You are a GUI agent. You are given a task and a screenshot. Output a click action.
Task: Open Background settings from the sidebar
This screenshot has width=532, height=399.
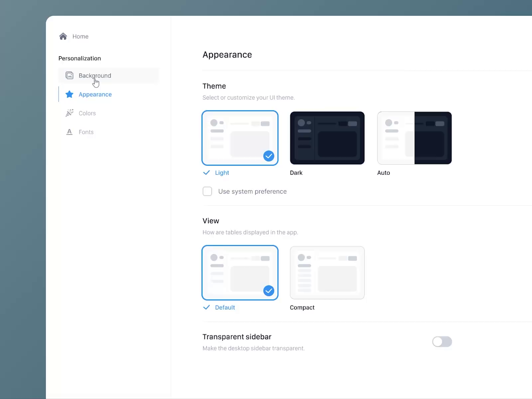pyautogui.click(x=95, y=75)
